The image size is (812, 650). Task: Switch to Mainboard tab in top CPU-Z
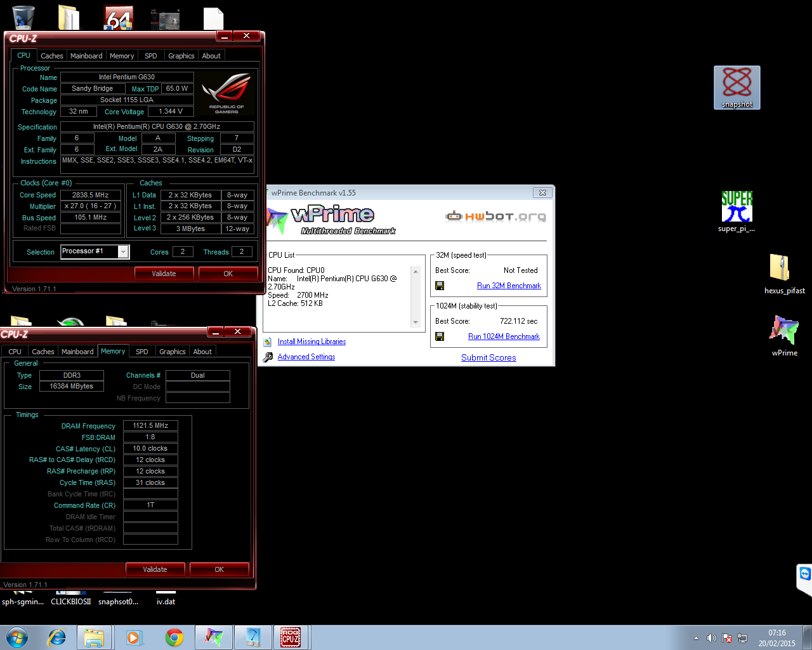coord(86,56)
